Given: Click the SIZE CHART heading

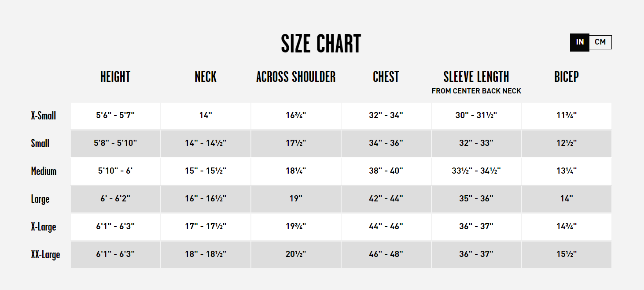Looking at the screenshot, I should tap(321, 44).
